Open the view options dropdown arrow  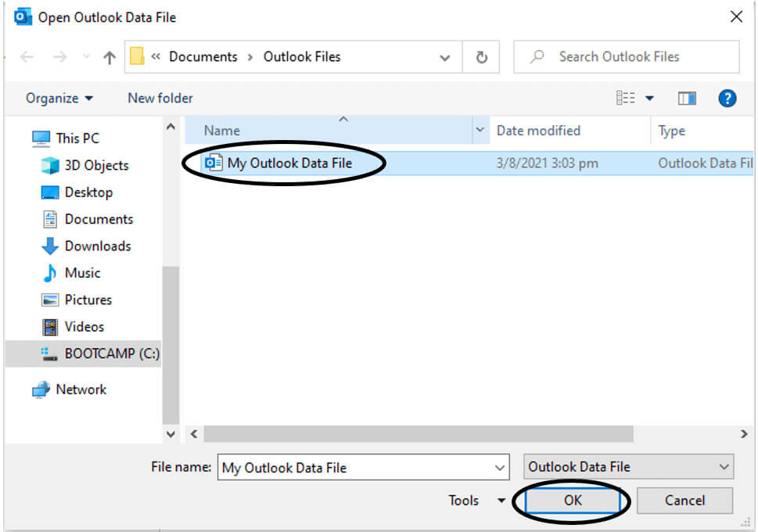[650, 99]
